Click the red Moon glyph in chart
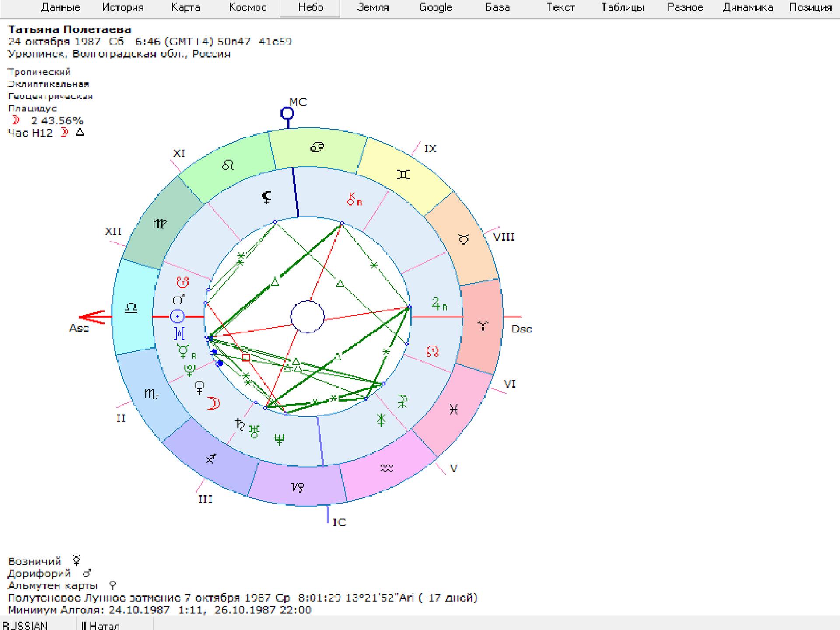Viewport: 840px width, 630px height. click(x=213, y=403)
